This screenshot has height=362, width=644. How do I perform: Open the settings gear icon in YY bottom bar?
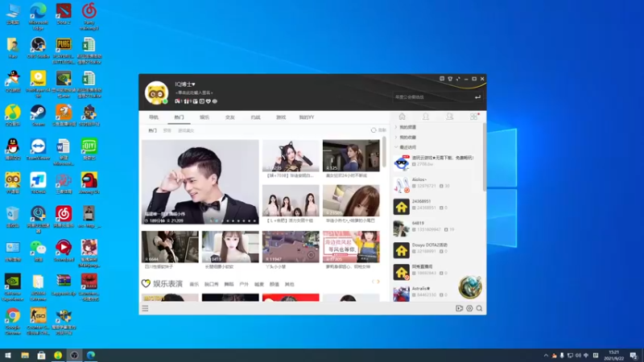point(469,308)
